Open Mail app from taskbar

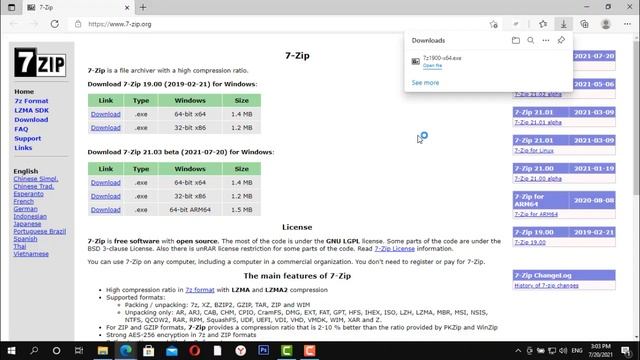pos(172,351)
